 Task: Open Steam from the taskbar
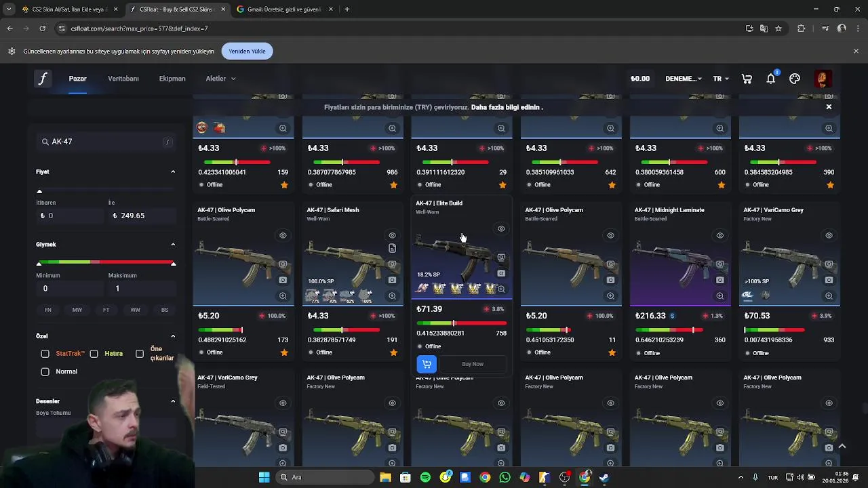tap(604, 477)
